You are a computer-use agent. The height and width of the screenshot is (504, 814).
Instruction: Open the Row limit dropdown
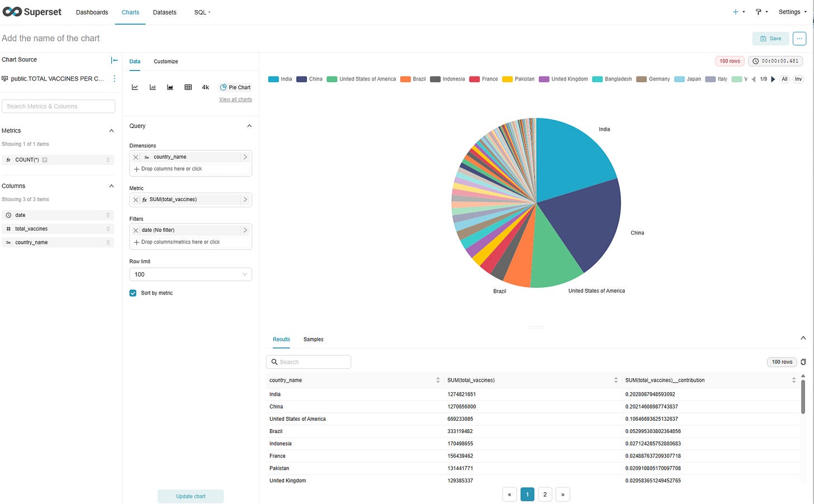click(191, 274)
